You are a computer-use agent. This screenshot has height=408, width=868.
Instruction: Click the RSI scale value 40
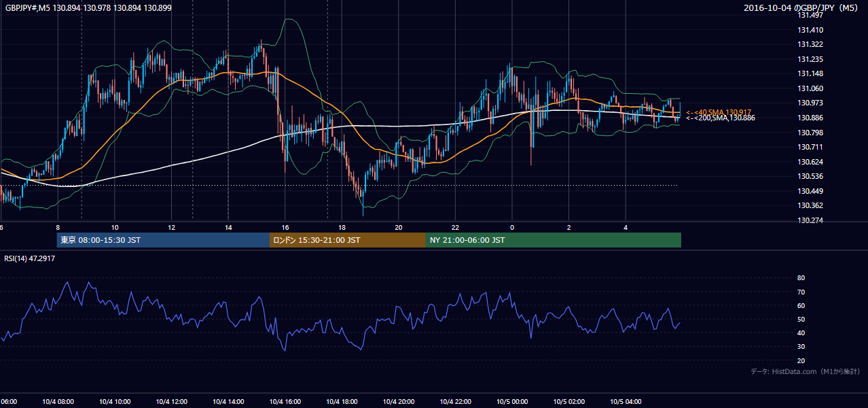tap(801, 333)
